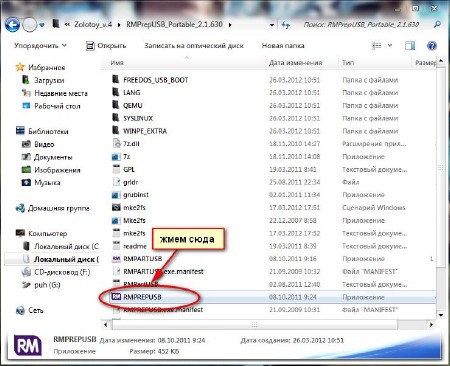The height and width of the screenshot is (366, 450).
Task: Select the LANG folder icon
Action: pos(115,92)
